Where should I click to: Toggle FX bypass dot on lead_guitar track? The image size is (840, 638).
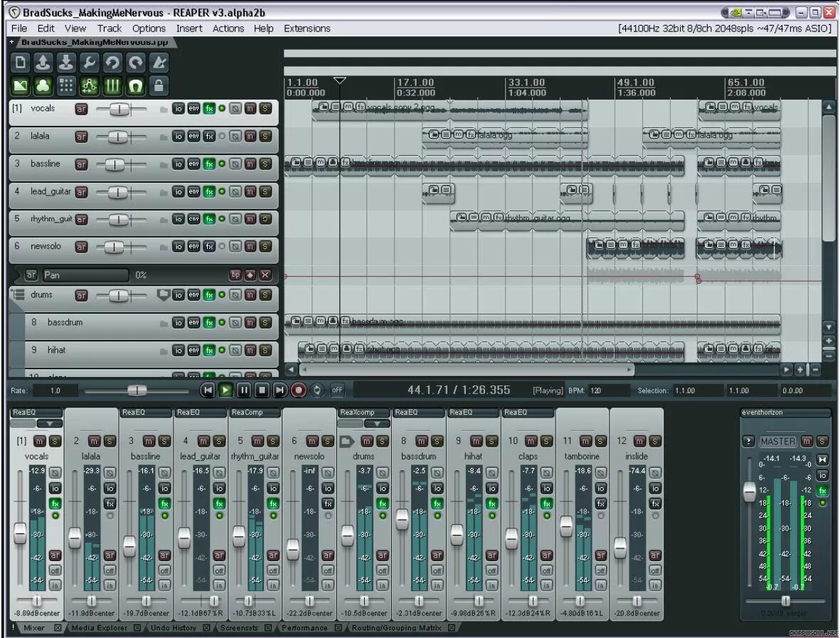click(222, 191)
